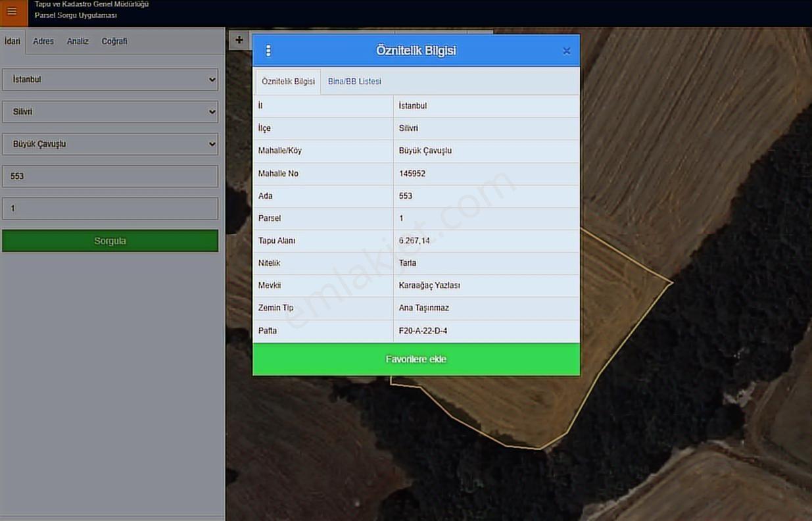Switch to the İdari tab
The width and height of the screenshot is (812, 521).
[x=12, y=41]
